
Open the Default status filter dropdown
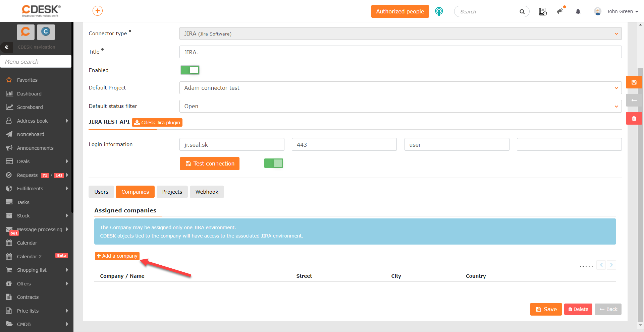point(400,106)
